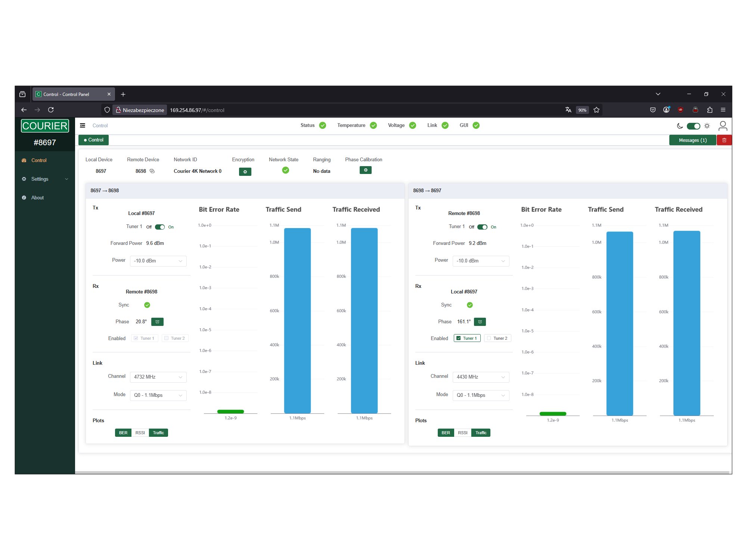Open the Messages (1) button
747x560 pixels.
(x=692, y=140)
